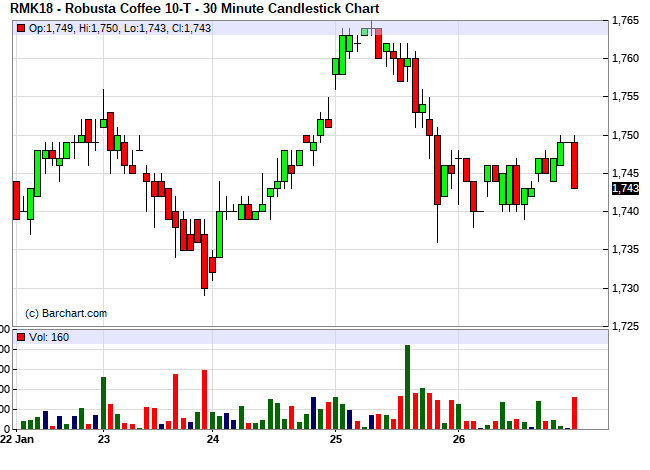Click the highlighted current price tag 1,743

pos(626,188)
